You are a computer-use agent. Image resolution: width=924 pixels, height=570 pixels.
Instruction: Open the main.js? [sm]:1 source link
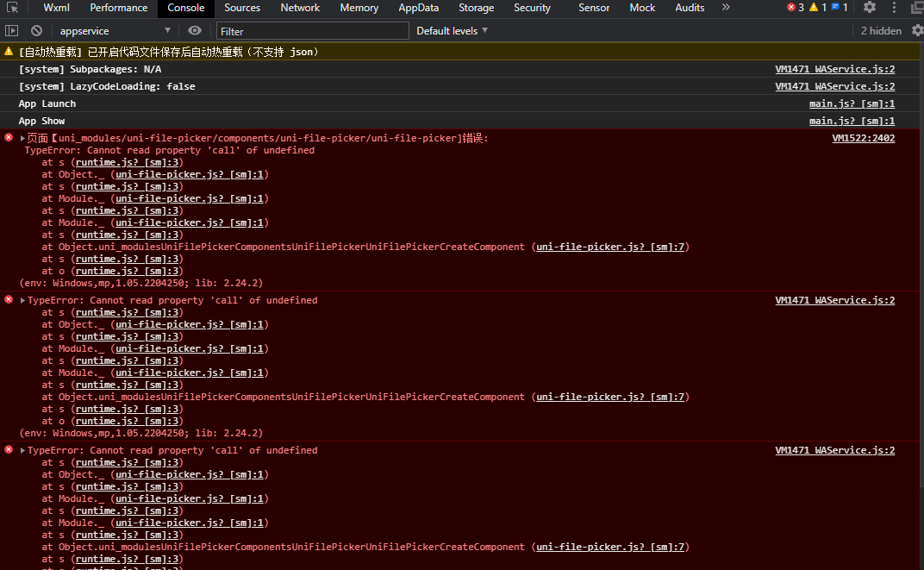(852, 103)
